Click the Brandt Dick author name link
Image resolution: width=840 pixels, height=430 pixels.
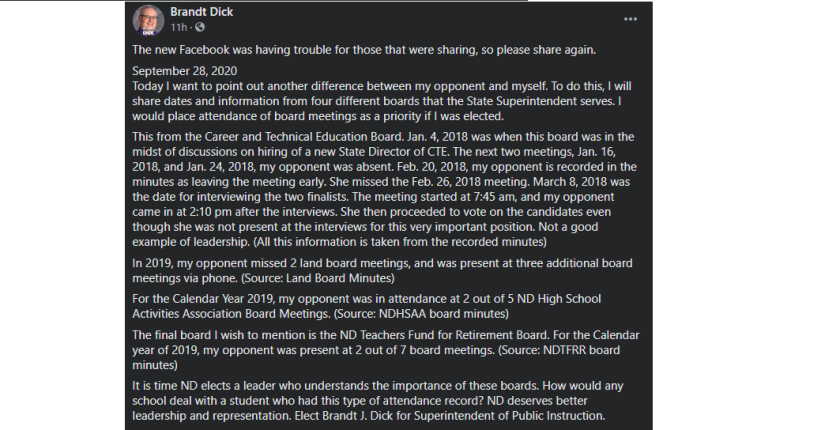(201, 12)
